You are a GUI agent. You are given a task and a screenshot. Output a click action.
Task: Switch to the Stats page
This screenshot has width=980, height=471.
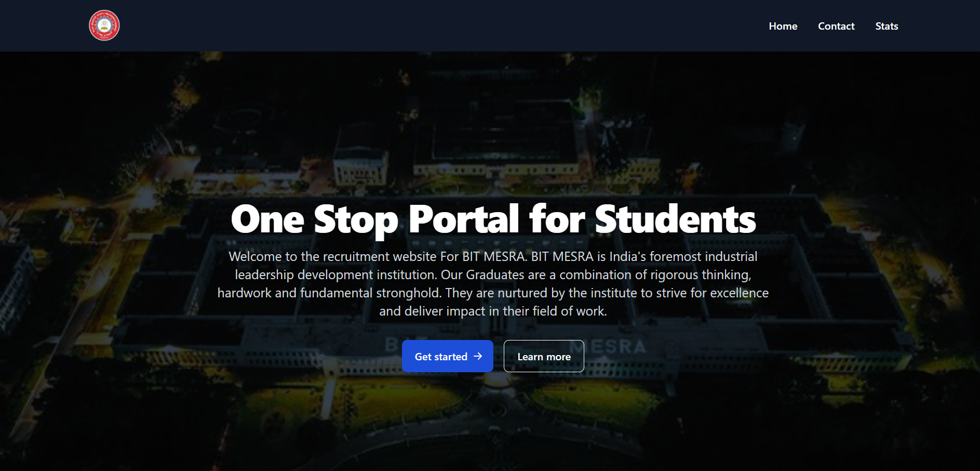pos(887,26)
